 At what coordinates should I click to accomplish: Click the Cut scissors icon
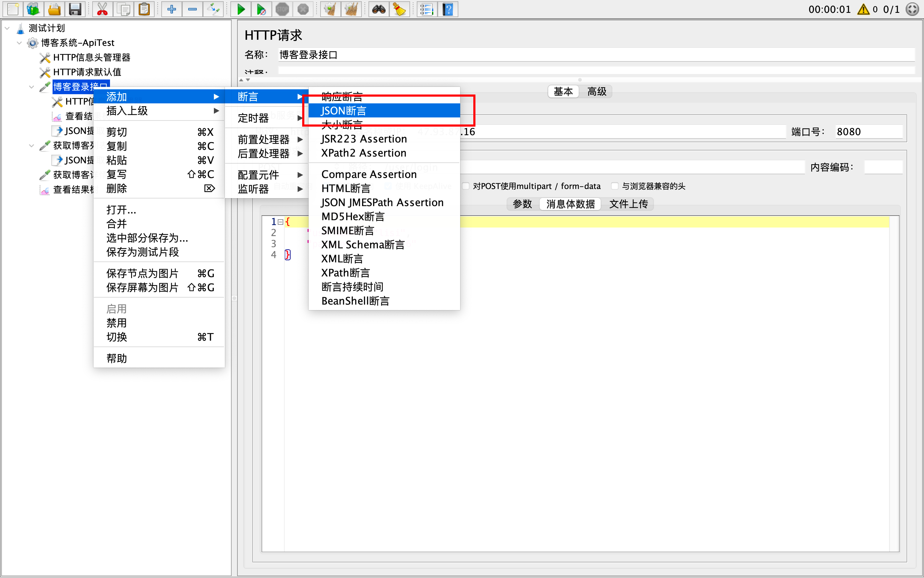102,9
